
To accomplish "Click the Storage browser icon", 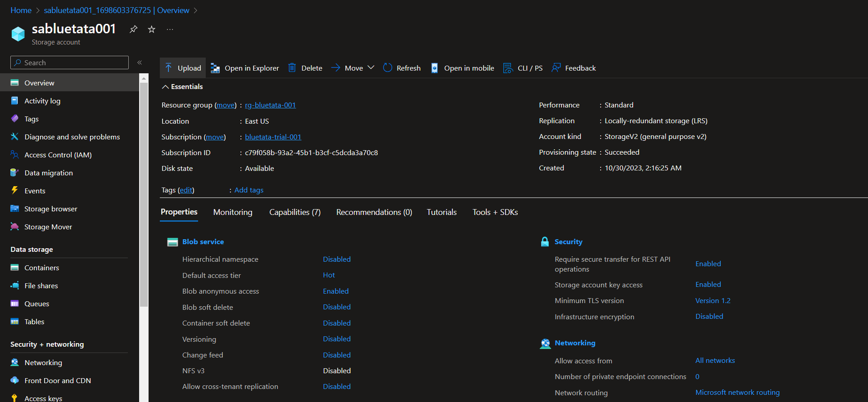I will point(14,209).
